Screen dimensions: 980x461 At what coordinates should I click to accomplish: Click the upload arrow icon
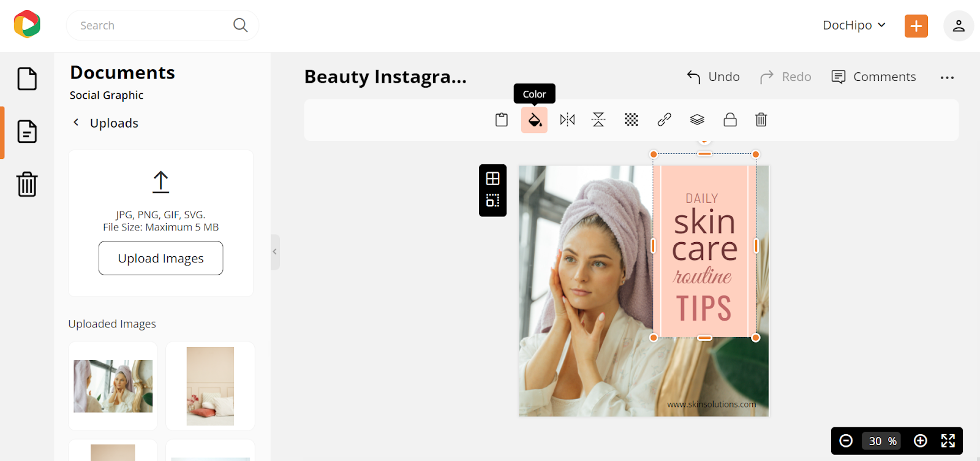click(160, 182)
